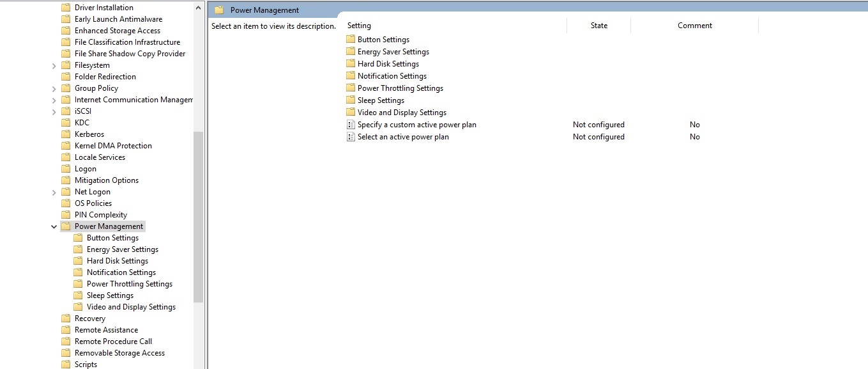Click the Comment column header
Viewport: 868px width, 369px height.
click(x=694, y=26)
